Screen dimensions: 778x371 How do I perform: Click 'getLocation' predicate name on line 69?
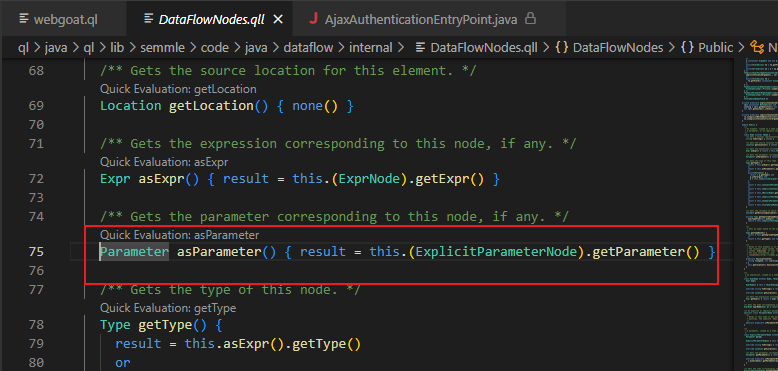pos(211,106)
